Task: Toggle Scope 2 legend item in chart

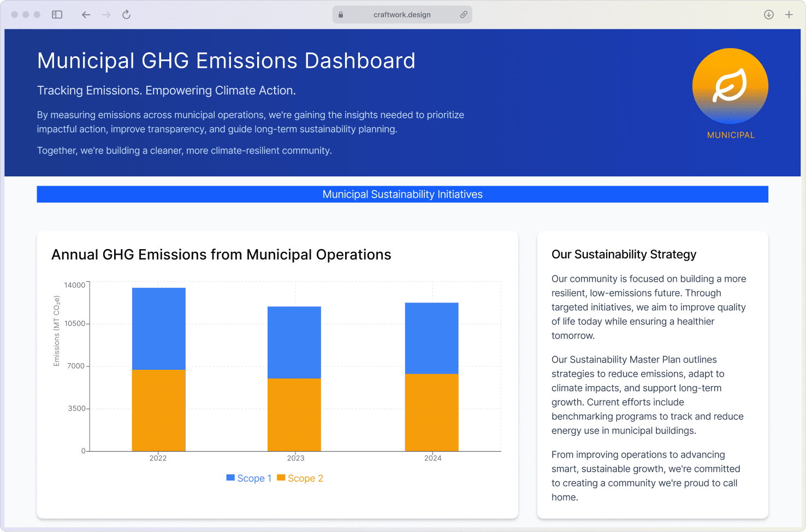Action: point(300,478)
